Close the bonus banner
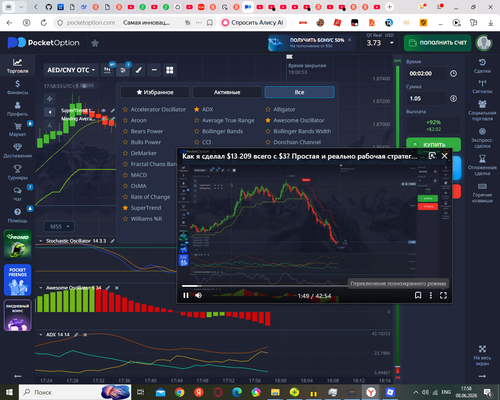500x400 pixels. click(350, 40)
